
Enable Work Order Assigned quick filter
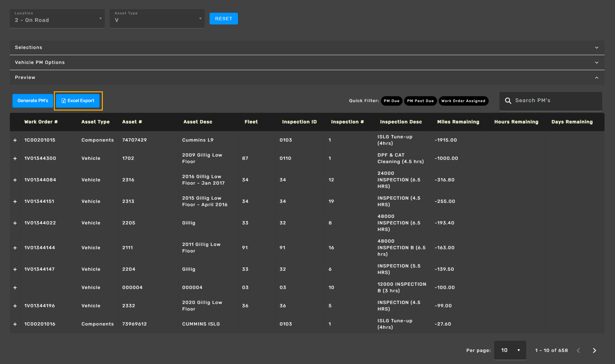463,101
